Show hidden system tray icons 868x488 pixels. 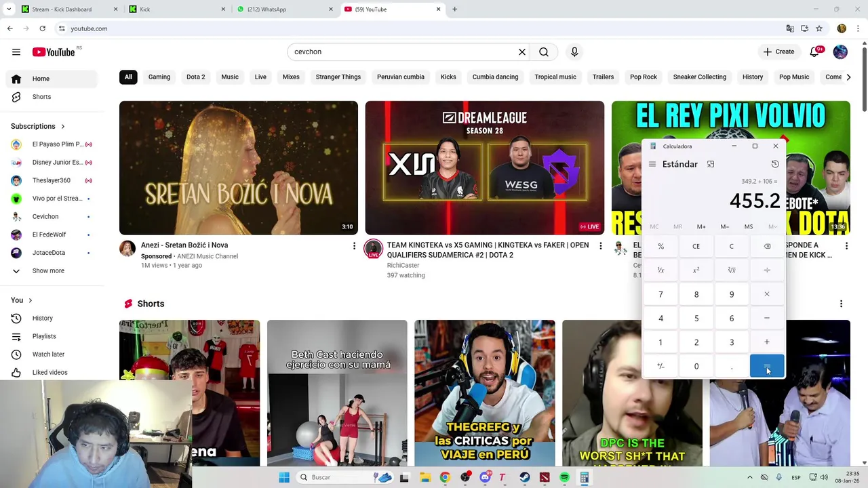click(x=749, y=477)
